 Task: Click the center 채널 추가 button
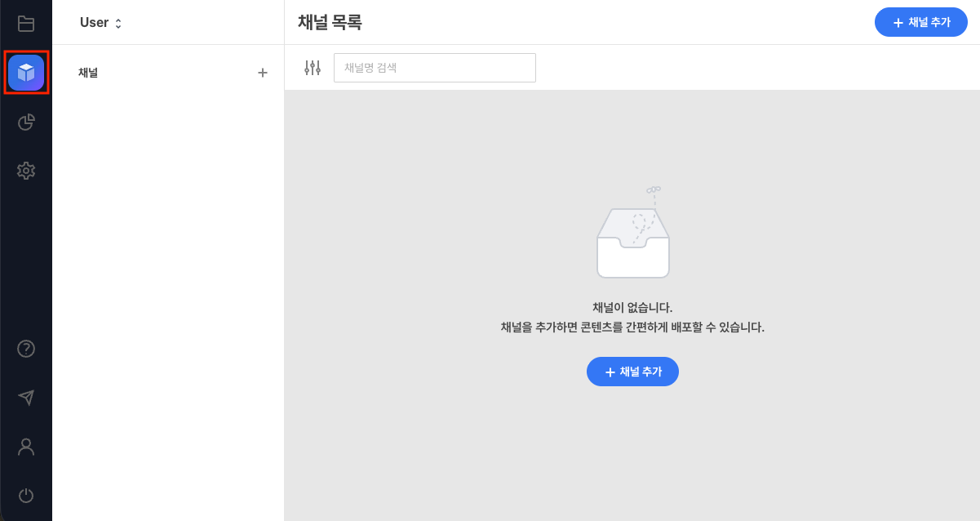[632, 372]
